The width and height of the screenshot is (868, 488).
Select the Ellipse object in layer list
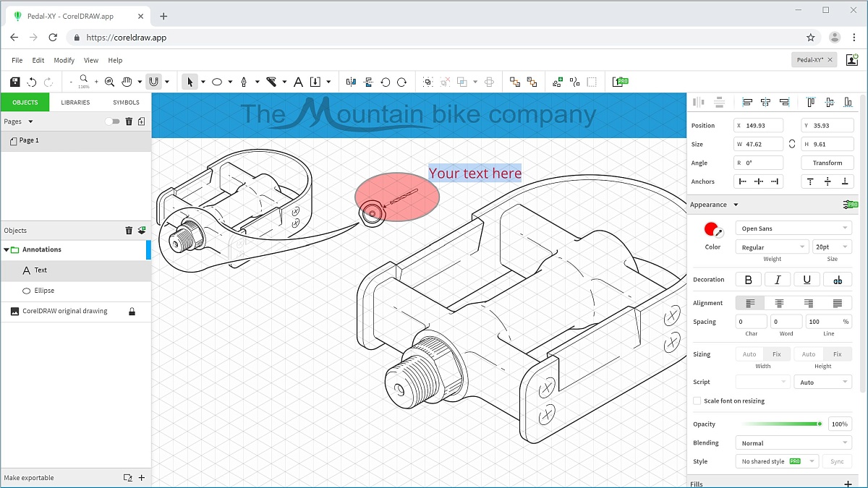[76, 291]
